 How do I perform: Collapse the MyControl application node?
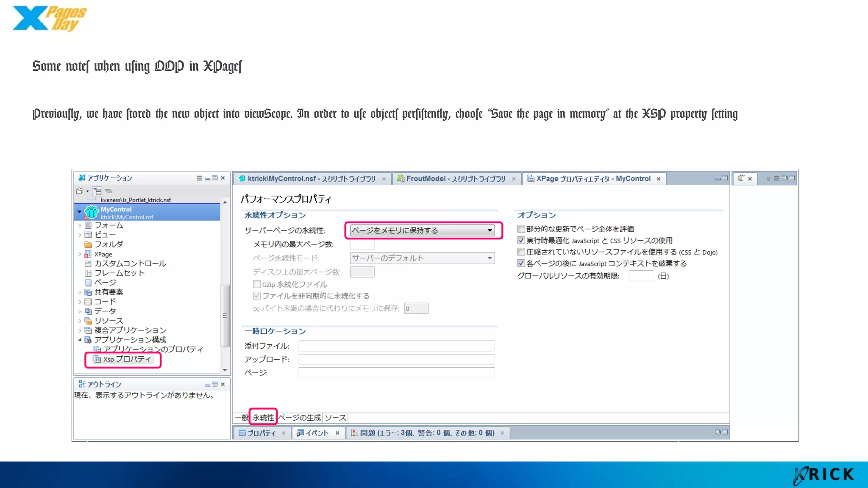point(79,211)
